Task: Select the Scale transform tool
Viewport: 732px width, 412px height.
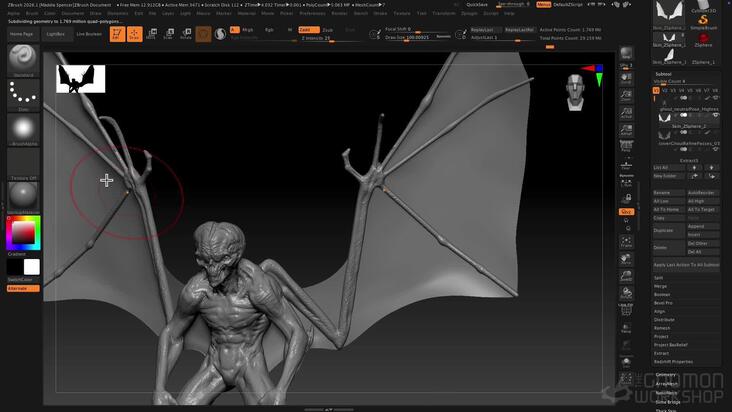Action: pyautogui.click(x=169, y=34)
